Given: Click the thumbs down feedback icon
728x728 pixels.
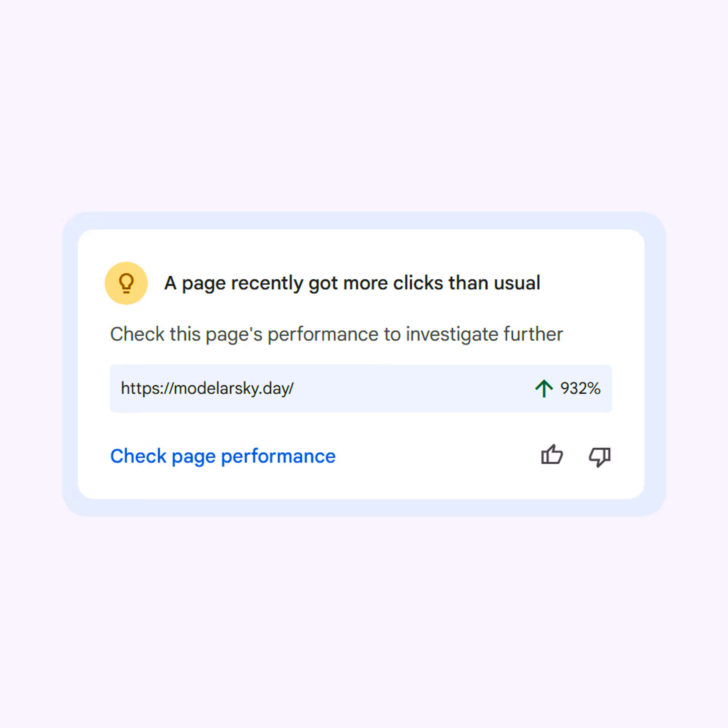Looking at the screenshot, I should [x=599, y=456].
